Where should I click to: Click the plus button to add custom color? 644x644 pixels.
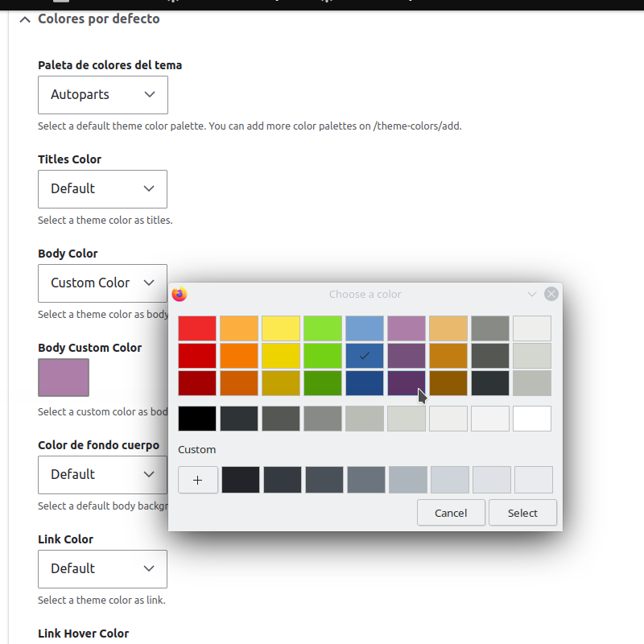point(198,480)
